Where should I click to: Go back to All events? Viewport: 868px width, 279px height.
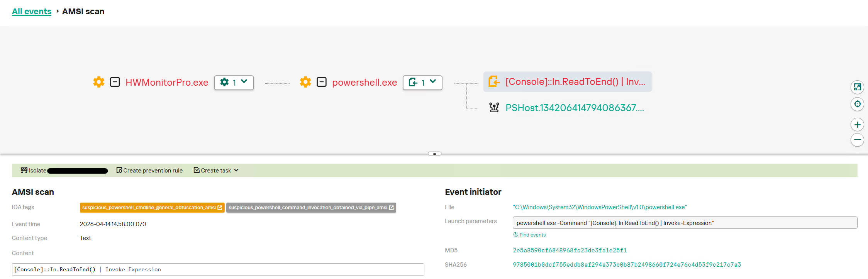pyautogui.click(x=32, y=12)
